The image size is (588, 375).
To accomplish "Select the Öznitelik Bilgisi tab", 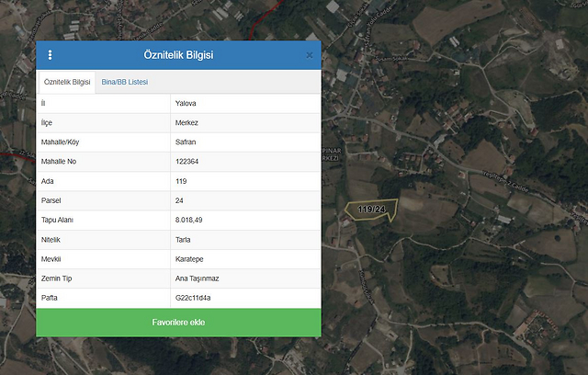I will tap(67, 82).
